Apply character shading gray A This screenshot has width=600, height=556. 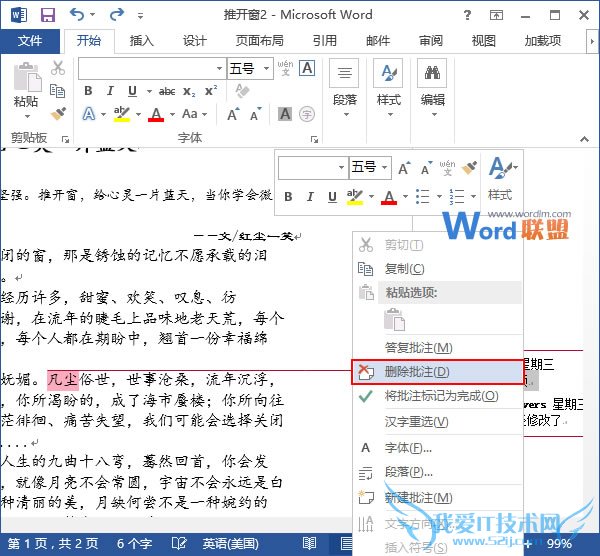(x=285, y=114)
